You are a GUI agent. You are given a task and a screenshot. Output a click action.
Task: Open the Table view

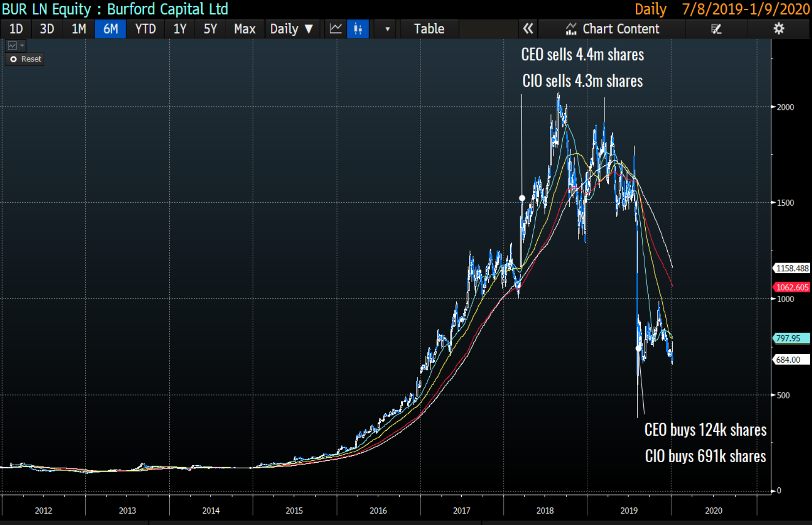(429, 29)
